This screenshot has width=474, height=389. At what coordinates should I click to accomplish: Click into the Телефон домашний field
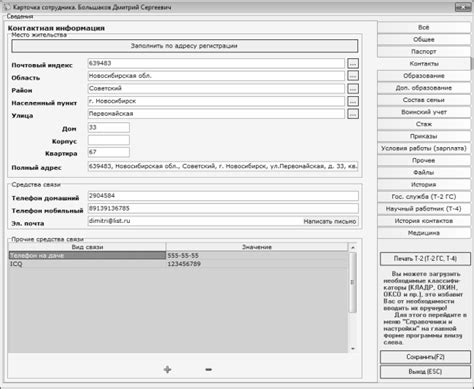(223, 196)
